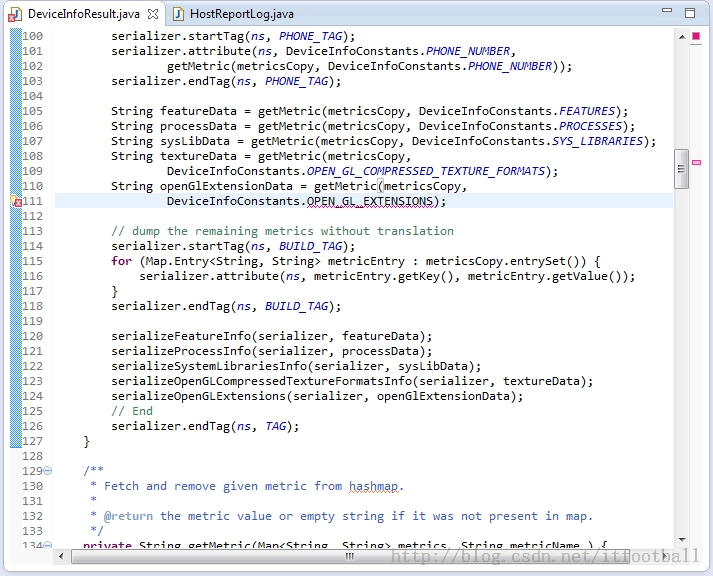Click the openGlExtensionData variable on line 110
The width and height of the screenshot is (713, 576).
226,186
